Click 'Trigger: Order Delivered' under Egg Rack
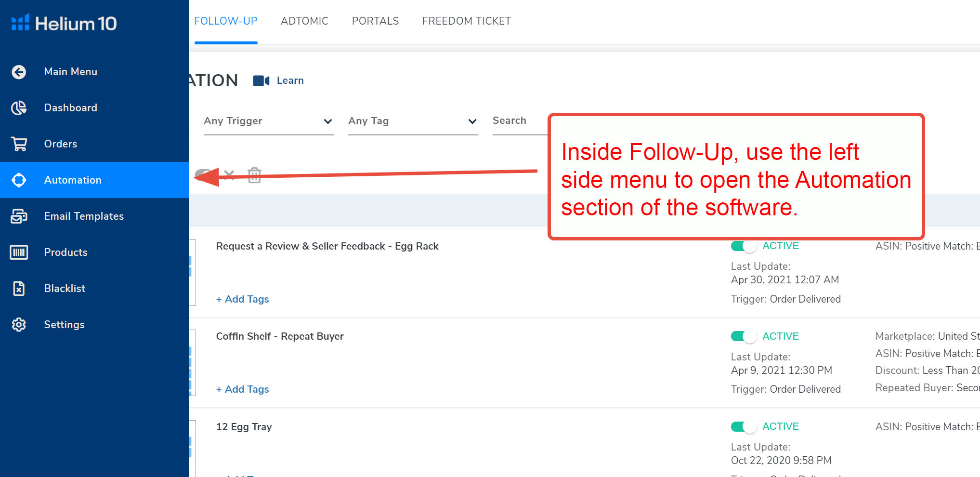The height and width of the screenshot is (477, 980). (x=786, y=299)
